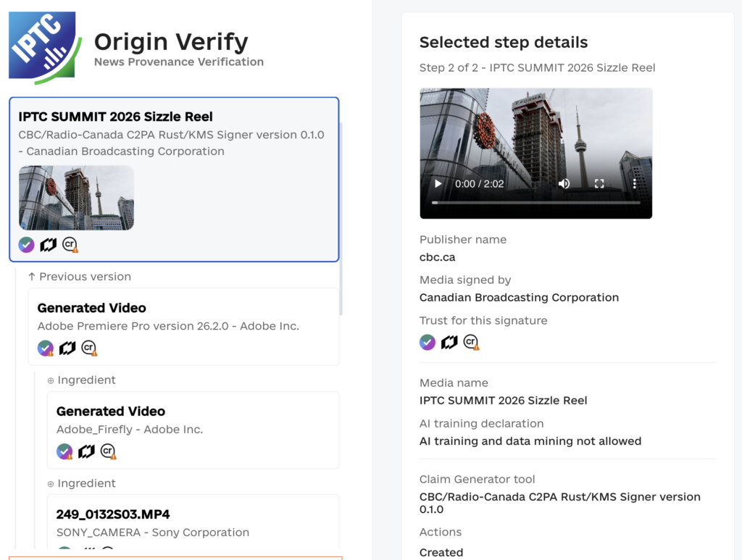Click the 'Step 2 of 2' subtitle
The width and height of the screenshot is (742, 560).
pyautogui.click(x=537, y=67)
